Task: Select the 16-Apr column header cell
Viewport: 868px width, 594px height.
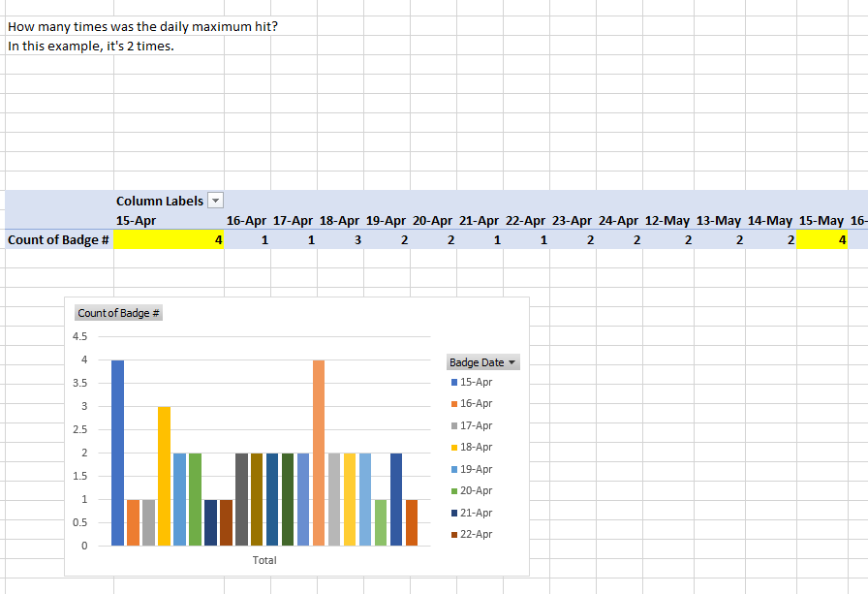Action: (247, 220)
